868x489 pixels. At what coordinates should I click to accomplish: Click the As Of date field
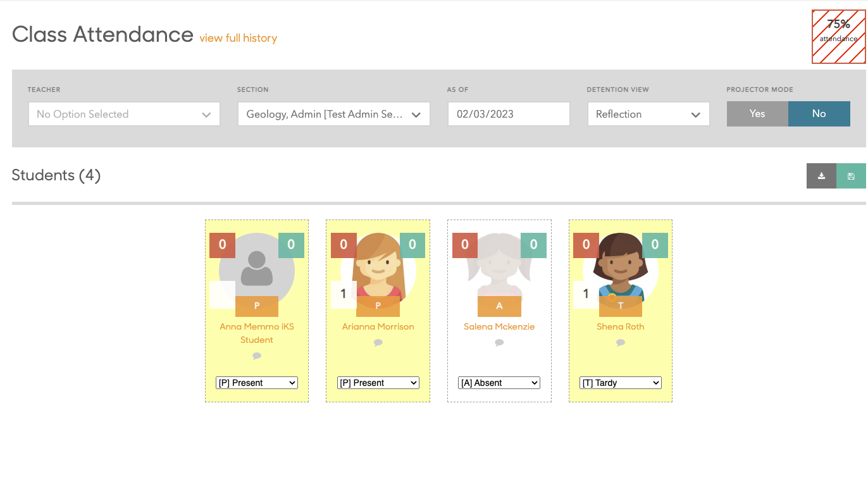pos(509,115)
